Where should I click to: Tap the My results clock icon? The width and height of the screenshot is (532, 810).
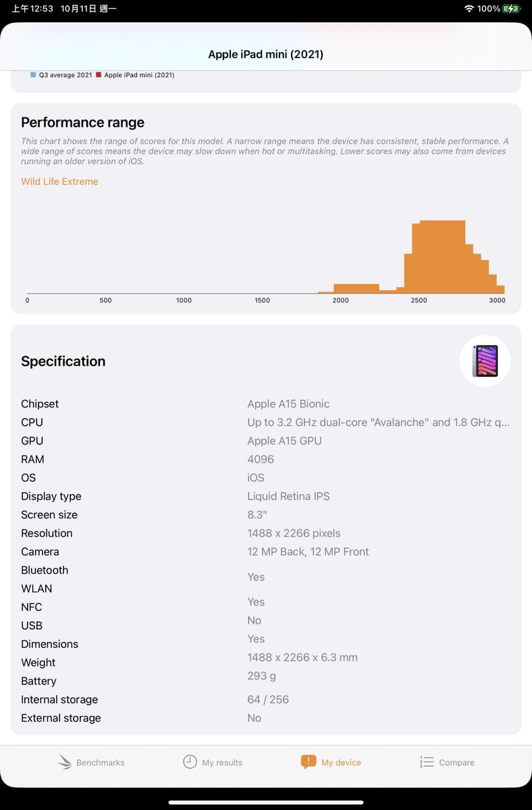190,762
